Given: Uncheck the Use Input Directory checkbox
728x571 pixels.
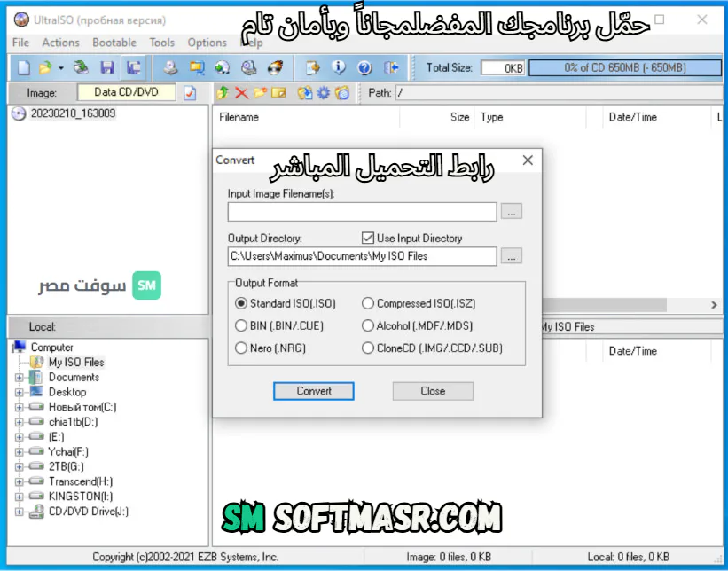Looking at the screenshot, I should point(368,239).
